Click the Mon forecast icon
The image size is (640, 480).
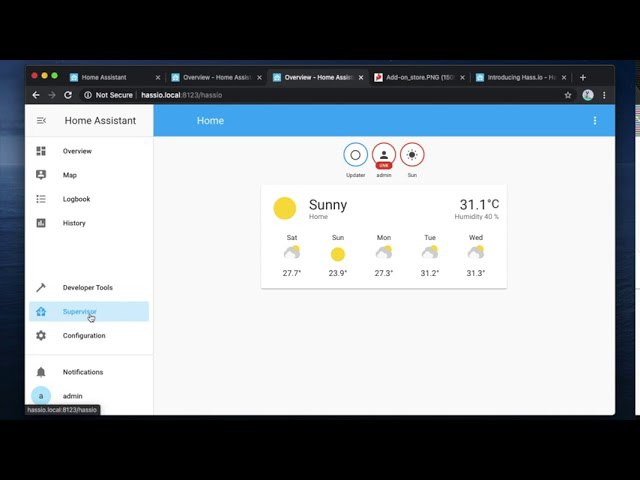tap(384, 253)
